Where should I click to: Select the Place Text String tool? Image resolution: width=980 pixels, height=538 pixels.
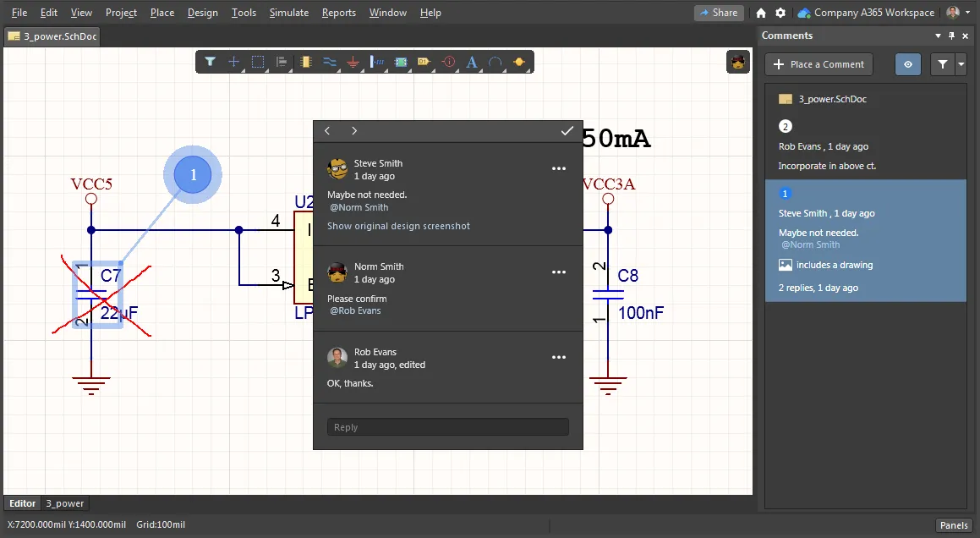[472, 62]
